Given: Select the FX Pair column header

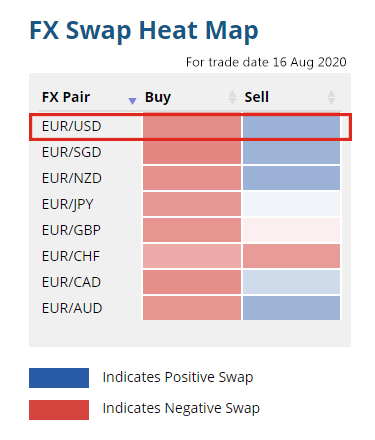Looking at the screenshot, I should [66, 97].
